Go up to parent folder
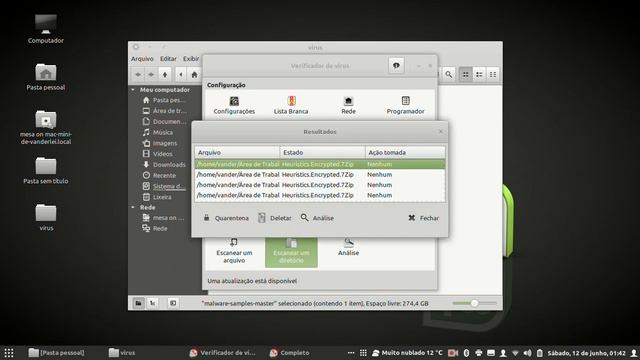 165,74
